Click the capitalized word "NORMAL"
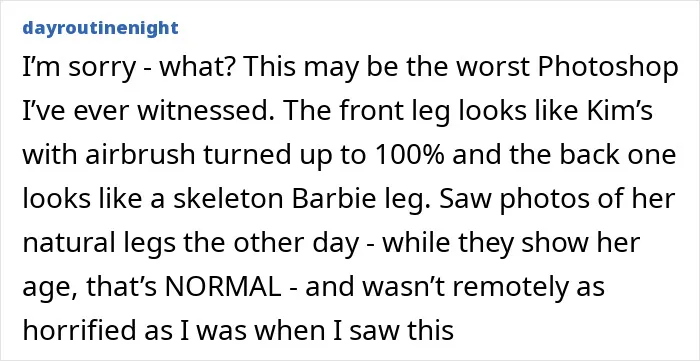This screenshot has width=700, height=361. point(223,287)
